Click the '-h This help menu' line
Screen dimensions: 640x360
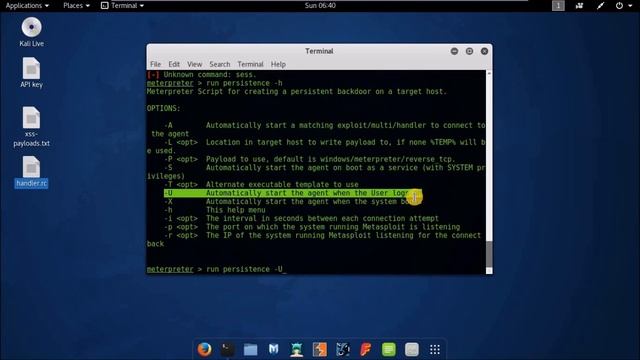215,210
